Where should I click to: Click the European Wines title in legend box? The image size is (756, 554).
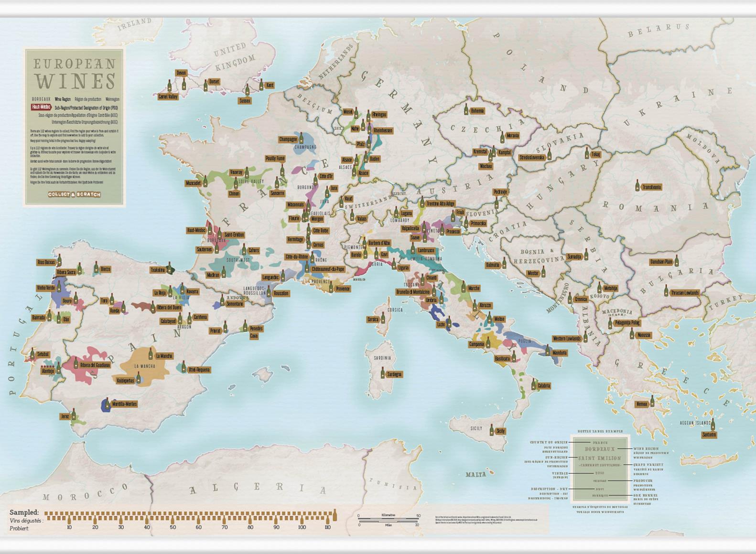pyautogui.click(x=75, y=74)
